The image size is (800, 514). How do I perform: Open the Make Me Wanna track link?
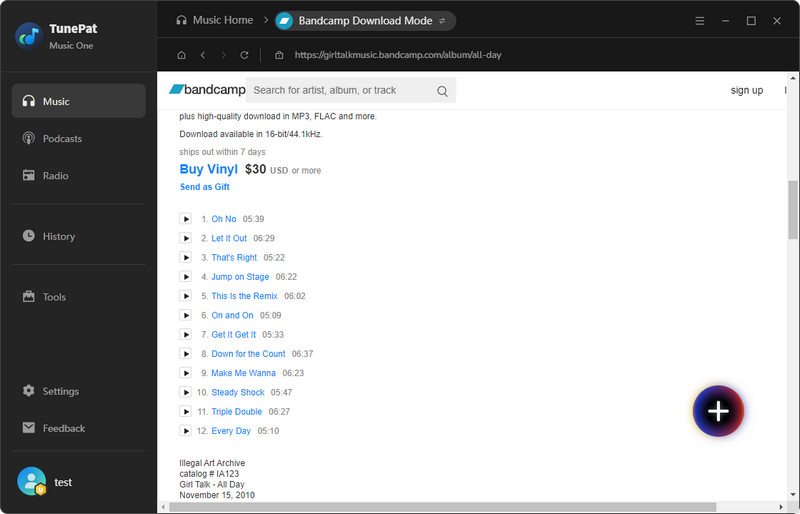coord(243,373)
